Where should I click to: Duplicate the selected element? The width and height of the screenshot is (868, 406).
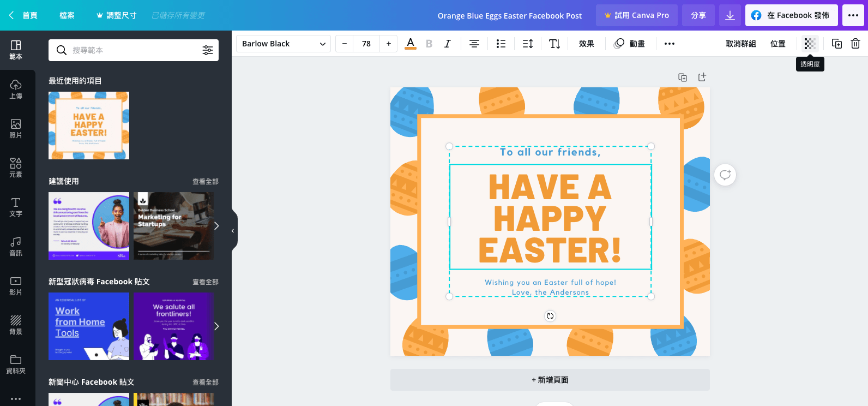coord(837,44)
